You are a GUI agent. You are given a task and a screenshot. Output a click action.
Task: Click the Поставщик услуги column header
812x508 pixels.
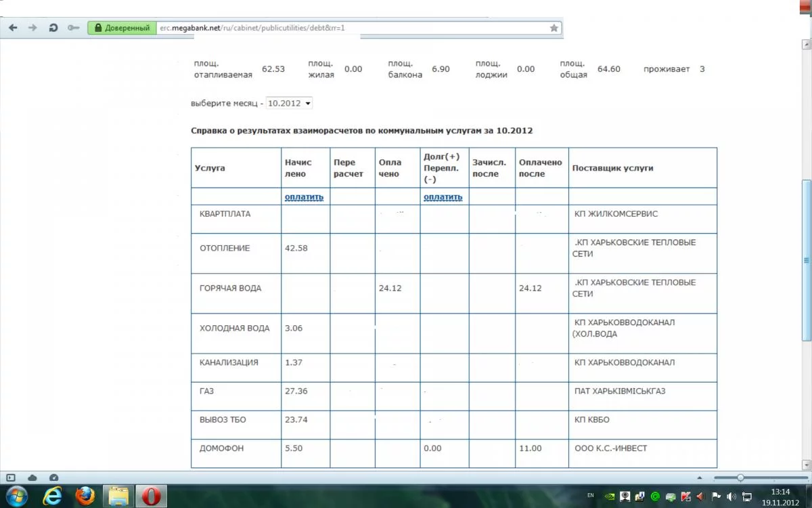613,168
